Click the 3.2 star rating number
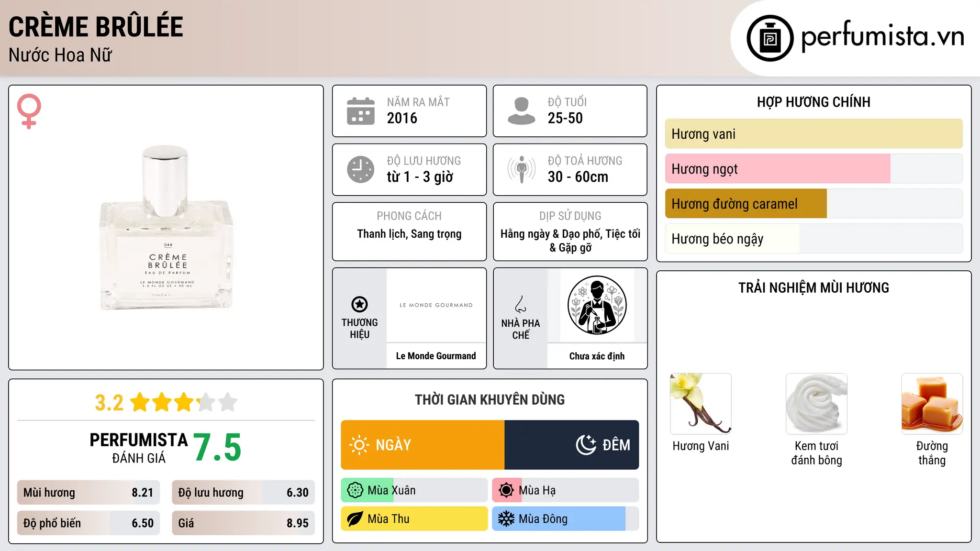Image resolution: width=980 pixels, height=551 pixels. click(109, 403)
